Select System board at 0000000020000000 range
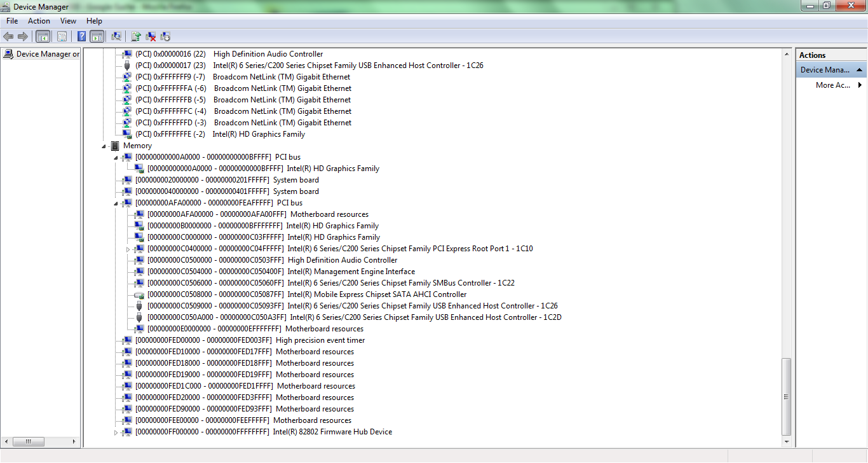The image size is (868, 463). pyautogui.click(x=227, y=180)
